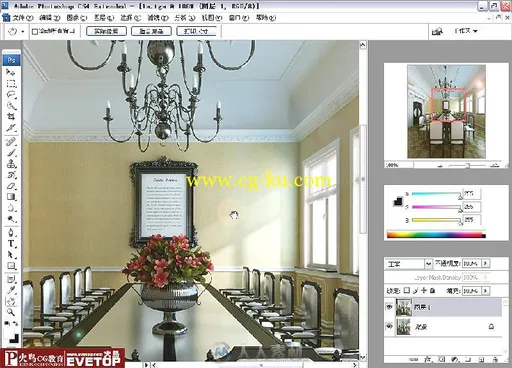The image size is (512, 368).
Task: Open the Hand tool preset picker arrow
Action: tap(23, 32)
